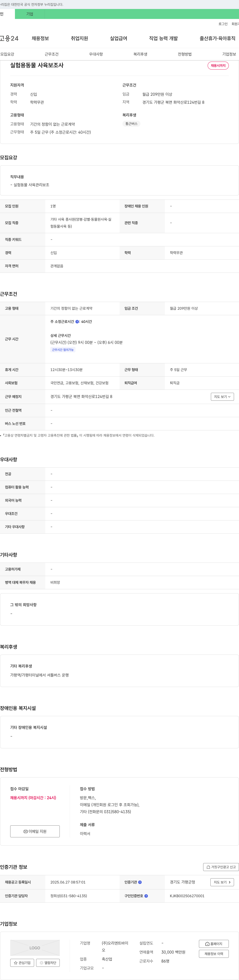This screenshot has height=980, width=239.
Task: Open 지도 보기 for 경기도 가평군청
Action: (x=222, y=882)
